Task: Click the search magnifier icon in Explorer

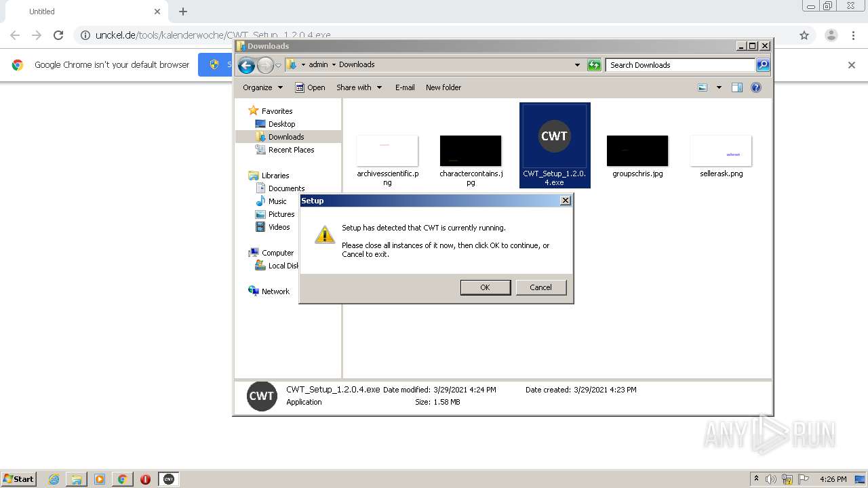Action: tap(763, 65)
